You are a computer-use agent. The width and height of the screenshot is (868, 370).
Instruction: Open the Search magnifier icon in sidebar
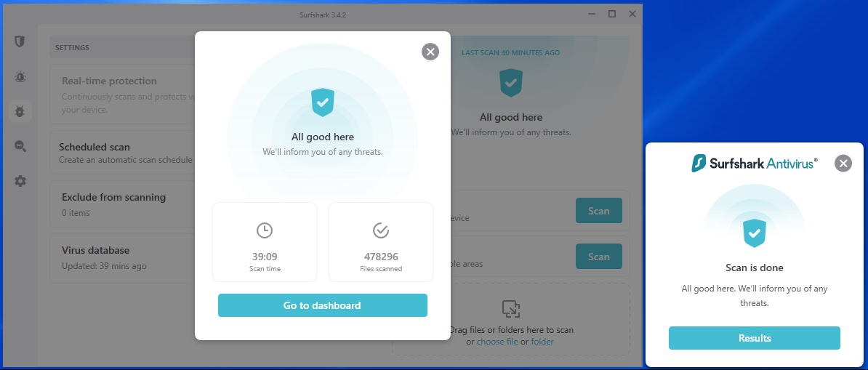pos(20,146)
